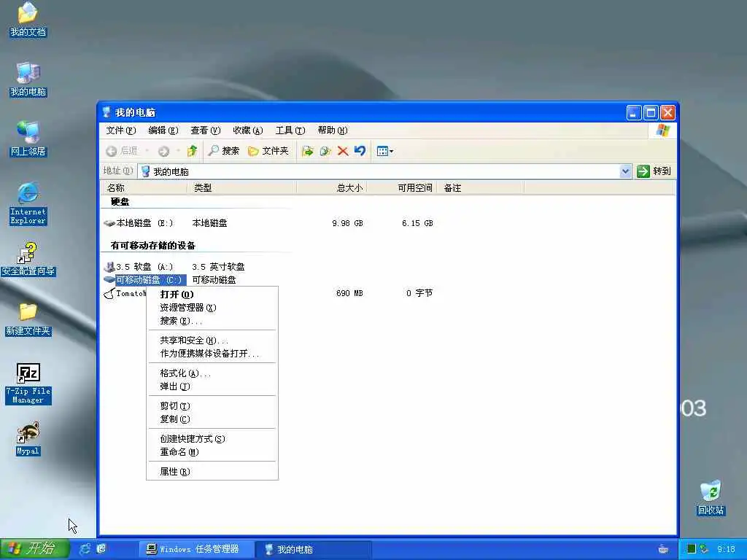Choose 搜索(E)... in context menu
Image resolution: width=747 pixels, height=560 pixels.
pyautogui.click(x=212, y=321)
